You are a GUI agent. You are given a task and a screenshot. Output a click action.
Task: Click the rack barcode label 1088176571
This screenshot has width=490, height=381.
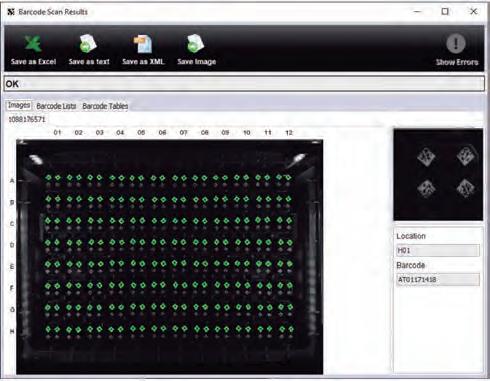(27, 119)
